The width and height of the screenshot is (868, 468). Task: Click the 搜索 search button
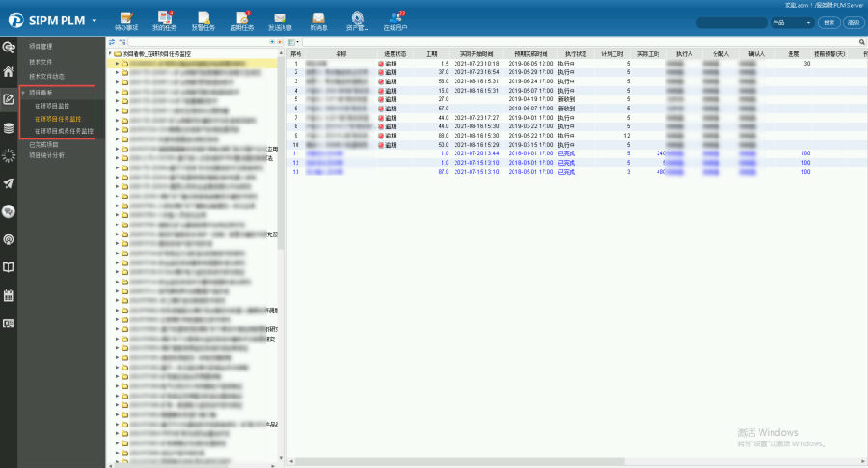tap(828, 23)
